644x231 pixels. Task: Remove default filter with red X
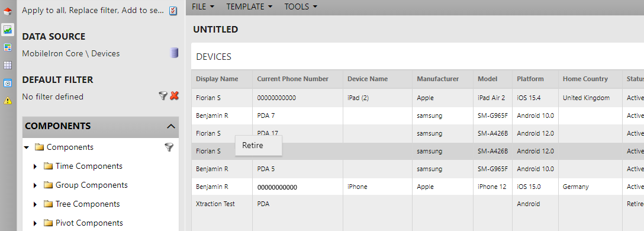174,96
